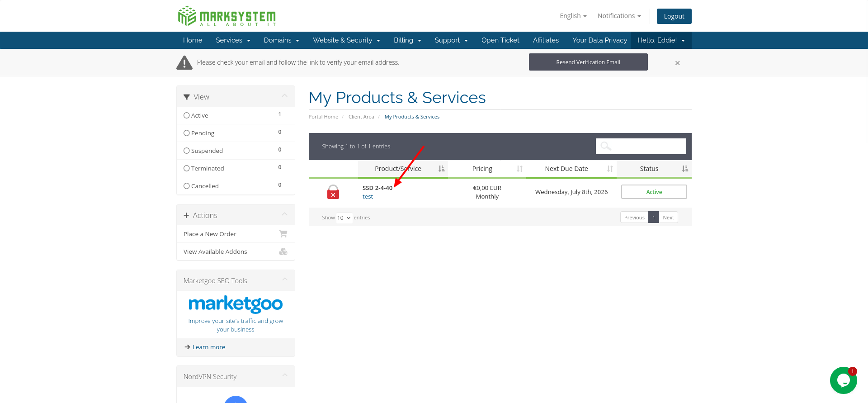868x403 pixels.
Task: Click View Available Addons
Action: 236,251
